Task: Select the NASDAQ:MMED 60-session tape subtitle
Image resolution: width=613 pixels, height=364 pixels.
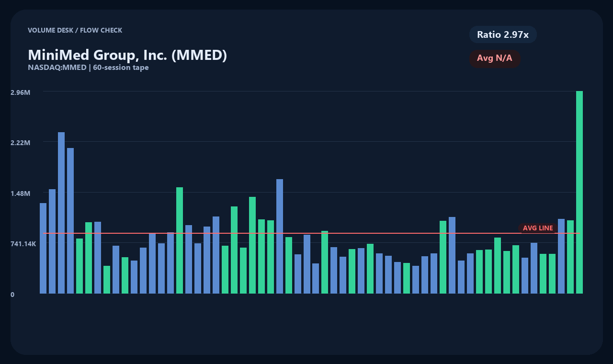Action: click(x=88, y=68)
